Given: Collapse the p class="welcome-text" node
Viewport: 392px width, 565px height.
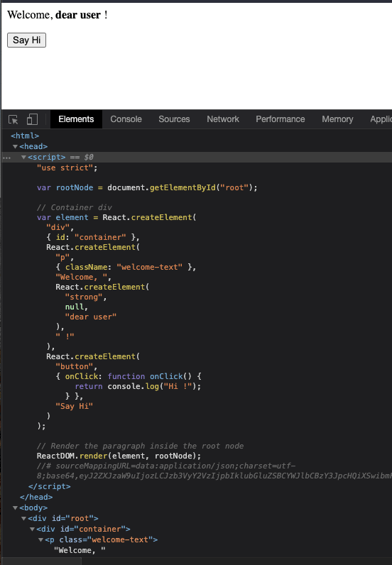Looking at the screenshot, I should click(x=40, y=539).
